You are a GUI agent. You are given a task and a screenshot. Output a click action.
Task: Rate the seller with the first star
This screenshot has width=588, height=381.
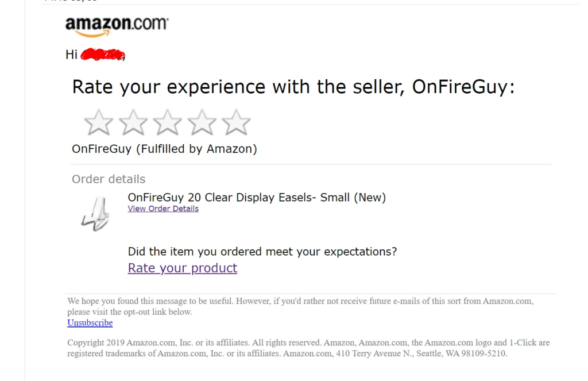click(98, 122)
